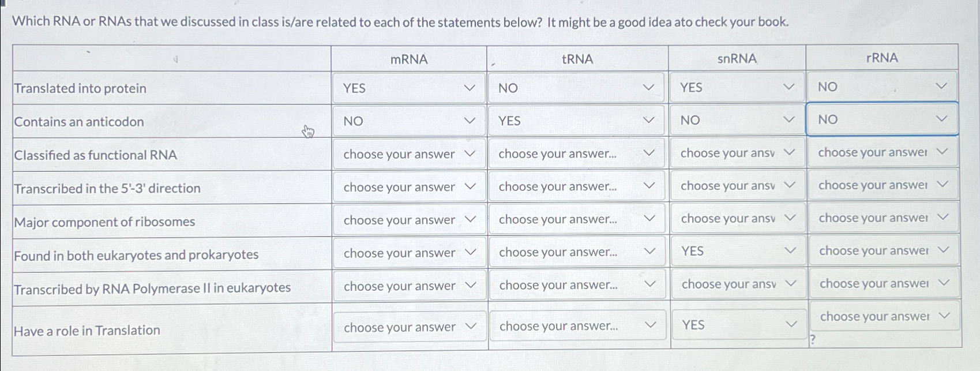980x371 pixels.
Task: Choose mRNA answer for Transcribed in 5'-3' direction
Action: coord(409,187)
